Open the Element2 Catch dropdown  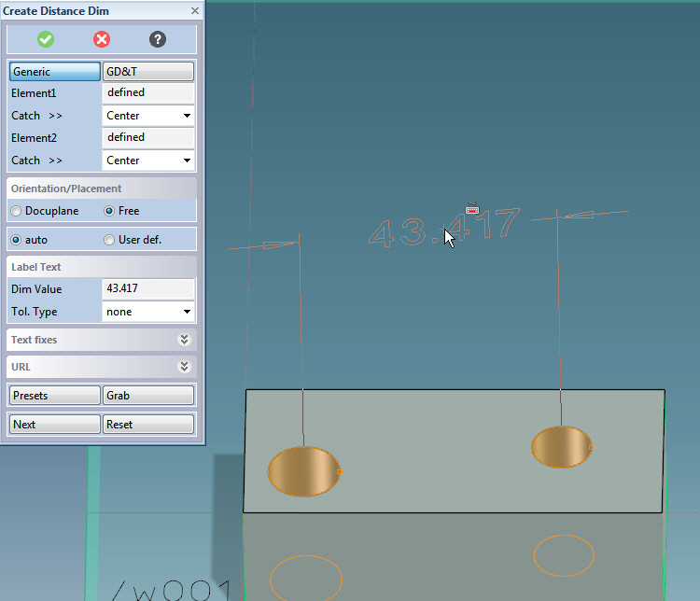click(148, 161)
